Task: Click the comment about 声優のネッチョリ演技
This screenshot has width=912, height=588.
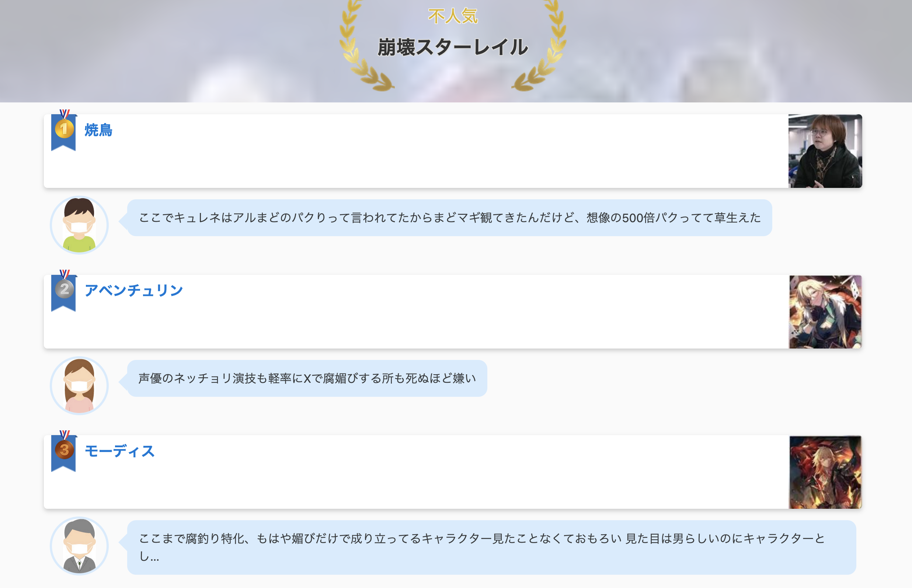Action: coord(307,378)
